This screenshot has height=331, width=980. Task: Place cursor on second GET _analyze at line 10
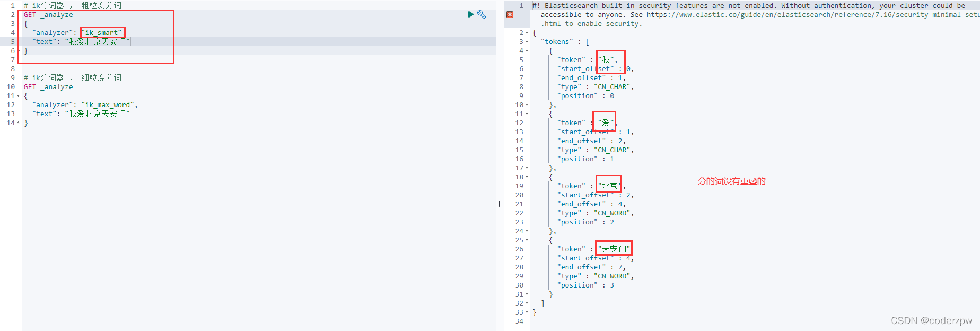pos(48,87)
